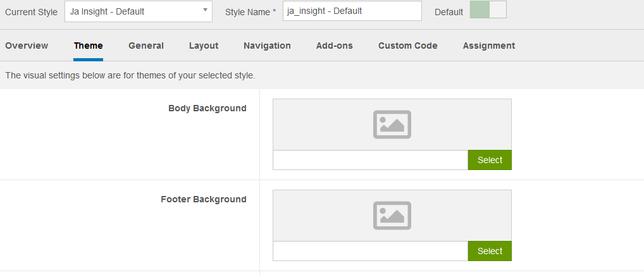Viewport: 644px width, 275px height.
Task: Open the Custom Code tab
Action: click(x=408, y=46)
